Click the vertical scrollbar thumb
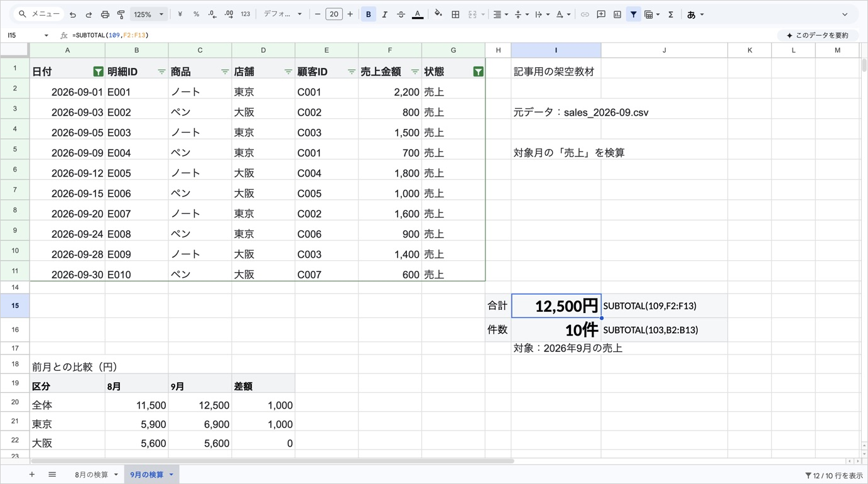Image resolution: width=868 pixels, height=484 pixels. pyautogui.click(x=864, y=65)
